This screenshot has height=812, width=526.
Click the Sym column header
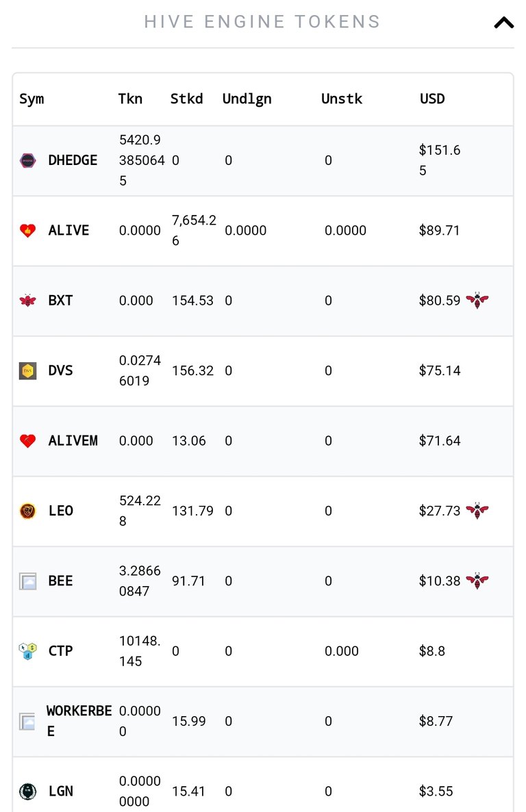coord(32,99)
